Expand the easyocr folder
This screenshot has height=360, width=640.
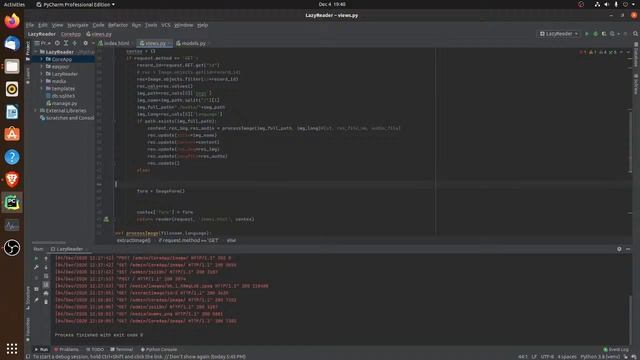click(41, 67)
